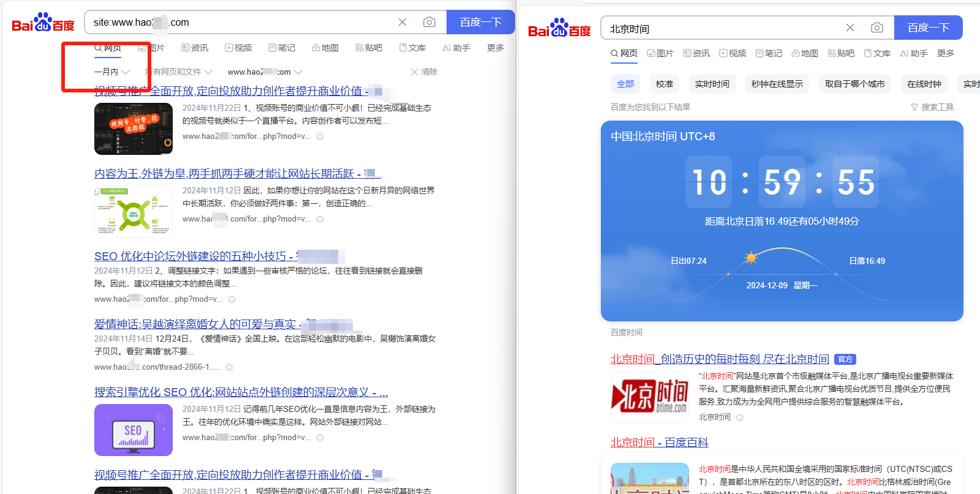The image size is (980, 494).
Task: Click 百度一下 button in left window
Action: tap(480, 22)
